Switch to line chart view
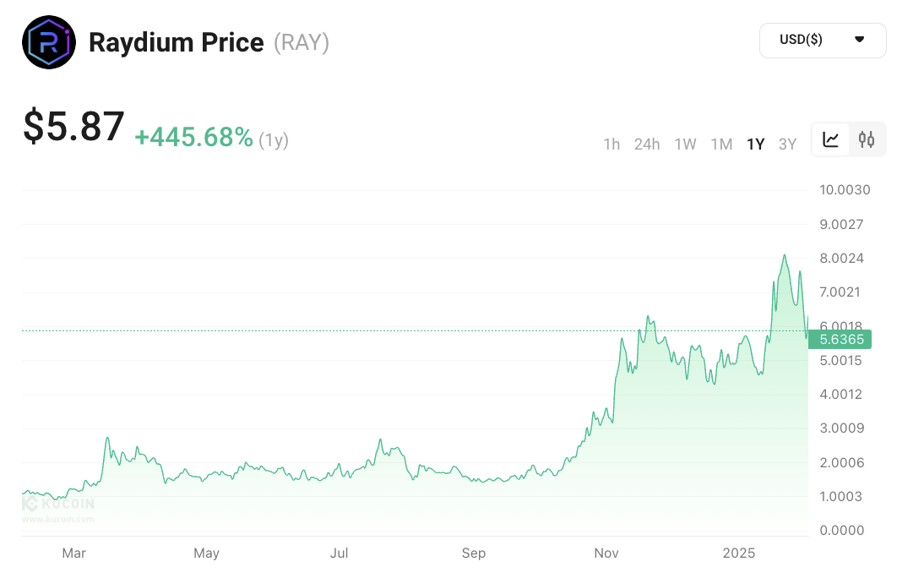This screenshot has height=578, width=924. [831, 139]
